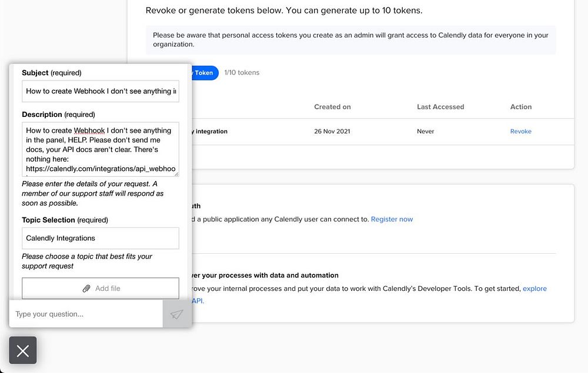The image size is (588, 373).
Task: Focus the Subject input field
Action: point(101,91)
